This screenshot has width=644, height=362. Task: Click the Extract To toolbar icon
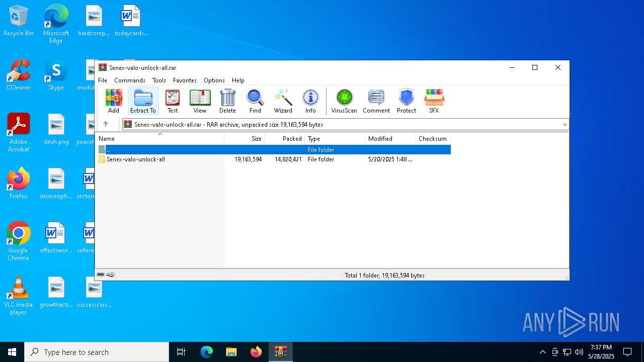[x=143, y=101]
